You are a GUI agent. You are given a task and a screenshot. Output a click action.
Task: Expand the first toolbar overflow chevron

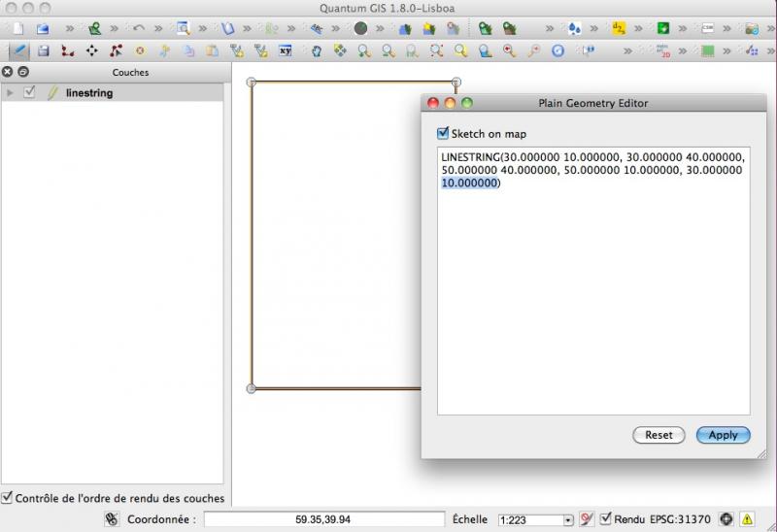[70, 28]
